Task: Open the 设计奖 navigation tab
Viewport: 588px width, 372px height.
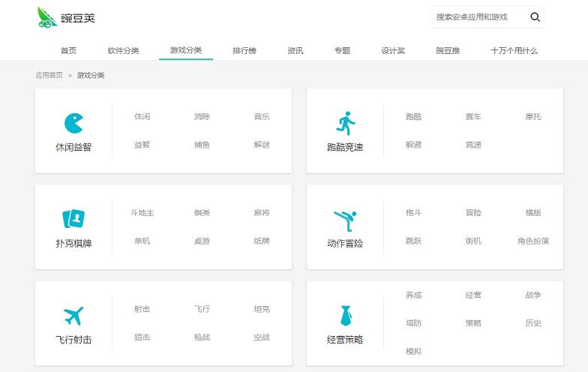Action: (393, 51)
